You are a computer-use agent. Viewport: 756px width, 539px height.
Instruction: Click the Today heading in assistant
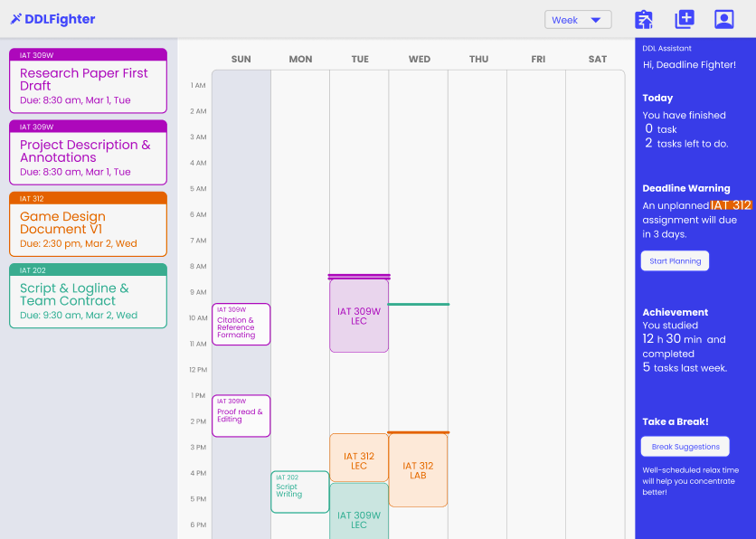click(657, 98)
